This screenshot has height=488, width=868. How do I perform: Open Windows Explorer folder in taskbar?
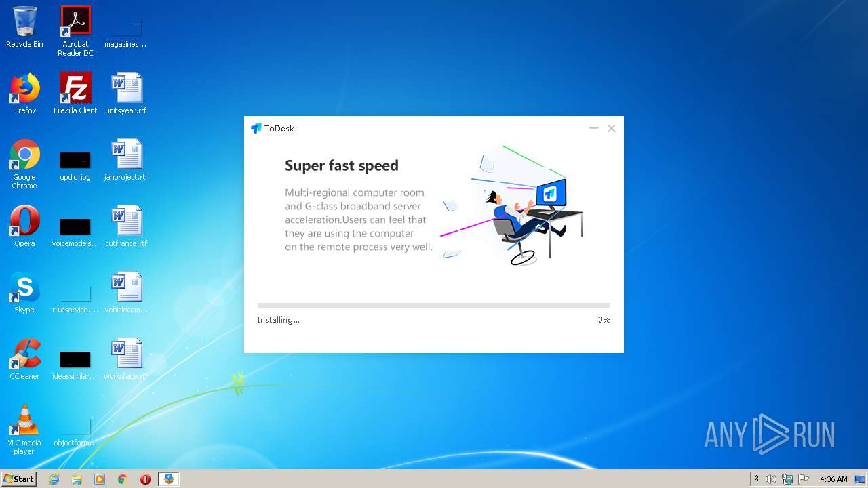77,479
